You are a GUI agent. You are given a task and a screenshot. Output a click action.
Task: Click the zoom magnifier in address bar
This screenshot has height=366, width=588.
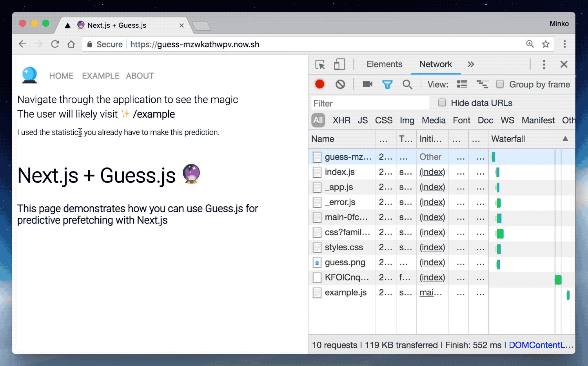[x=530, y=44]
